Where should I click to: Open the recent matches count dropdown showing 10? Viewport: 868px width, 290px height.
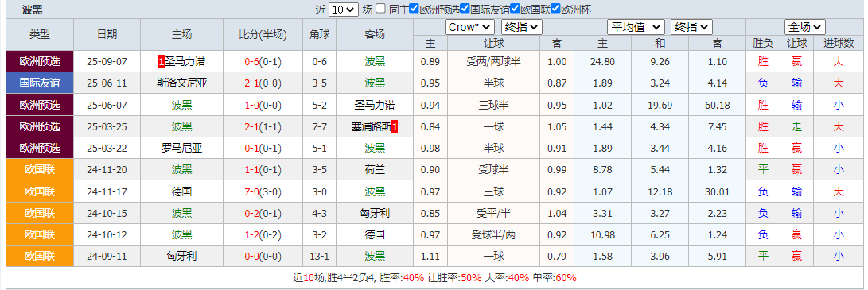coord(343,10)
